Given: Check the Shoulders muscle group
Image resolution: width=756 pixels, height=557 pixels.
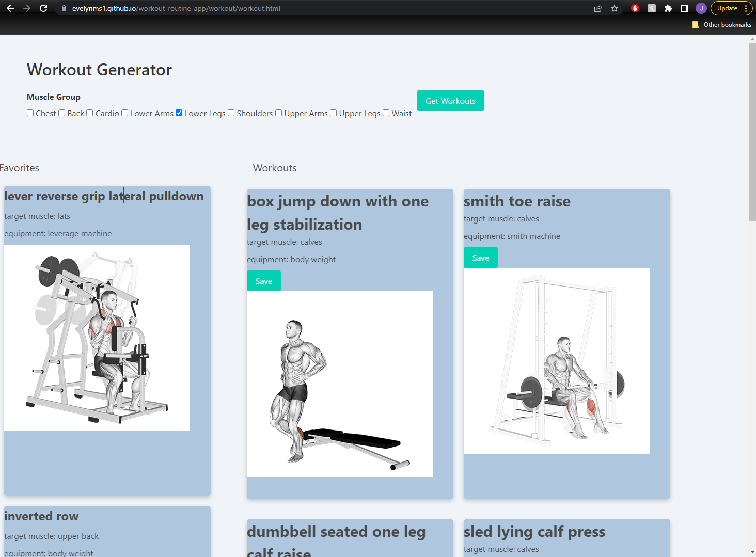Looking at the screenshot, I should [x=231, y=113].
